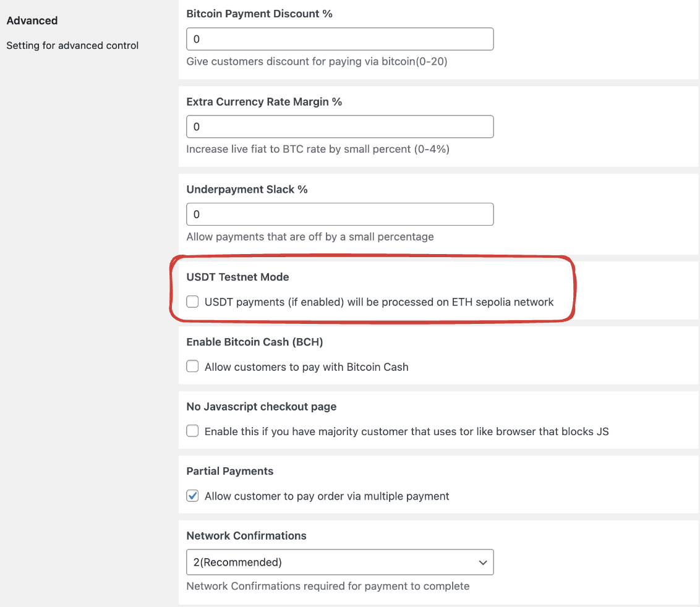This screenshot has width=700, height=607.
Task: Click the chevron arrow beside 2(Recommended)
Action: pos(482,562)
